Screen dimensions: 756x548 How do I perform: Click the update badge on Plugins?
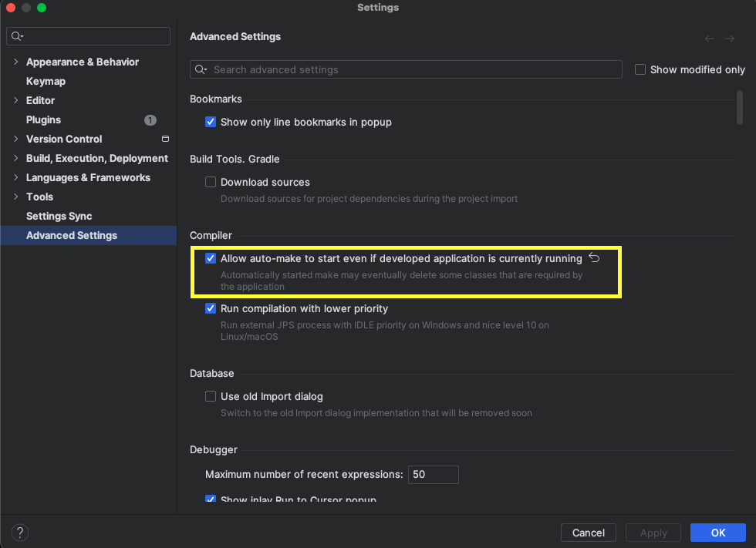point(150,119)
